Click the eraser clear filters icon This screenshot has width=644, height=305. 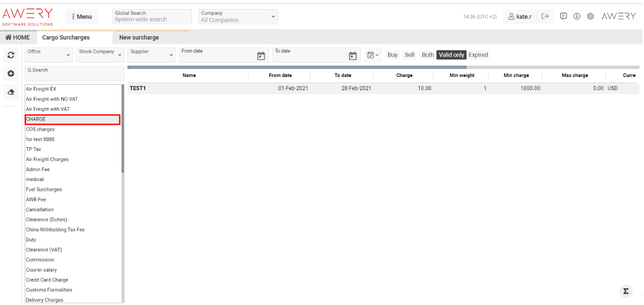coord(11,92)
